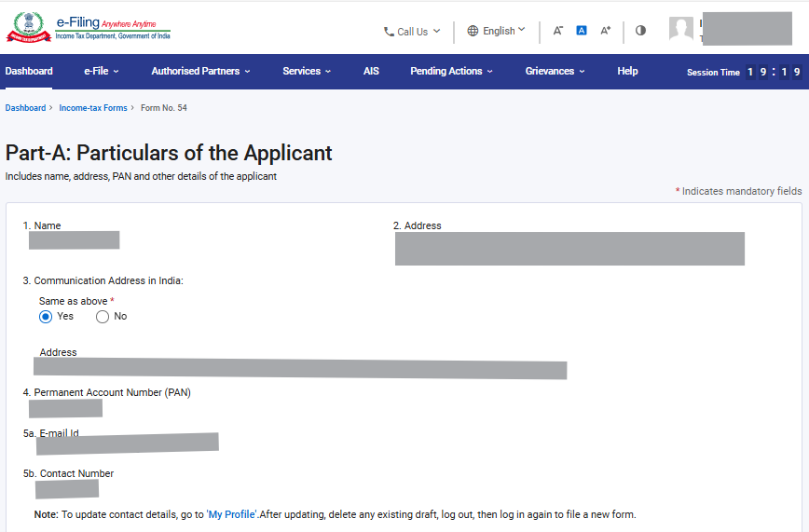Click the globe language icon
The width and height of the screenshot is (809, 532).
pos(473,31)
